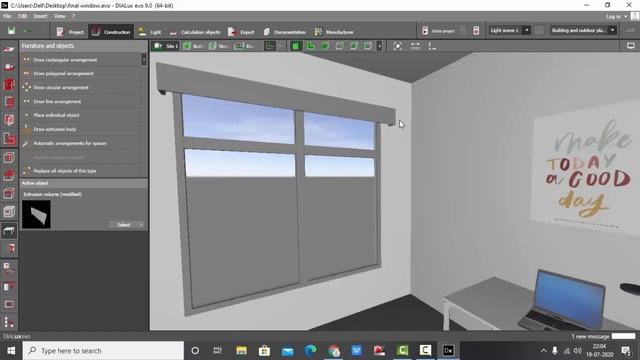
Task: Open the Insert menu
Action: point(40,16)
